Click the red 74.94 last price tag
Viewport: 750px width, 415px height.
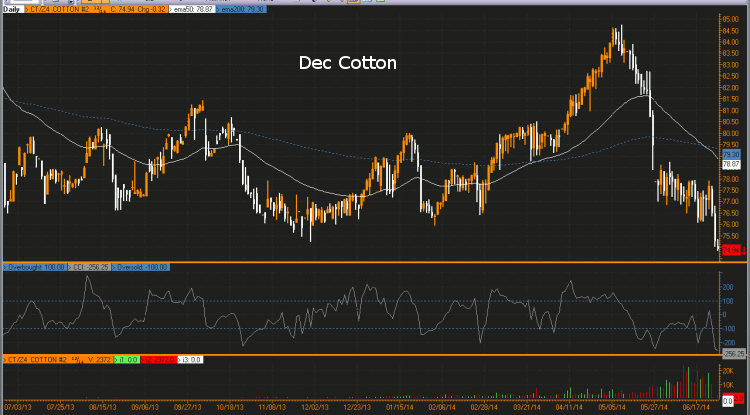point(730,250)
